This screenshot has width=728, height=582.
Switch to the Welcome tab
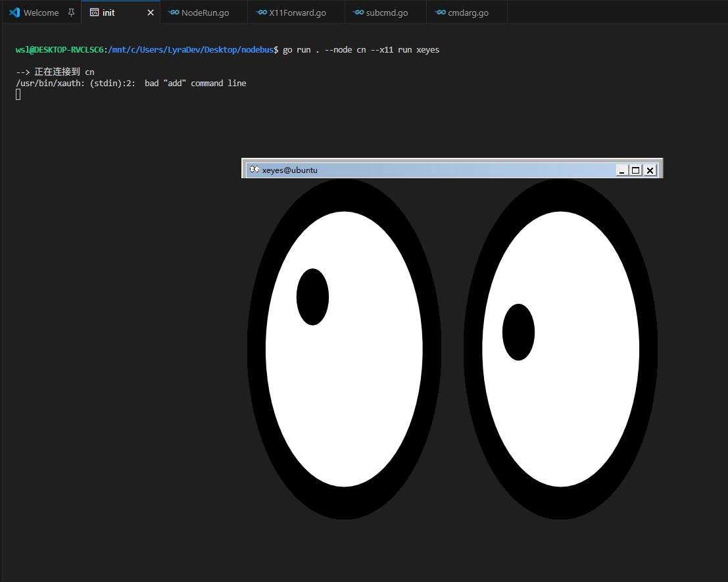click(x=41, y=12)
